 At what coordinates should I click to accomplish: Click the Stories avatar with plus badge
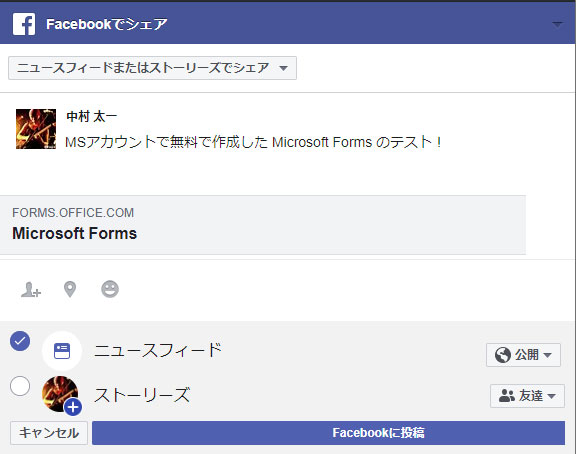click(x=61, y=396)
